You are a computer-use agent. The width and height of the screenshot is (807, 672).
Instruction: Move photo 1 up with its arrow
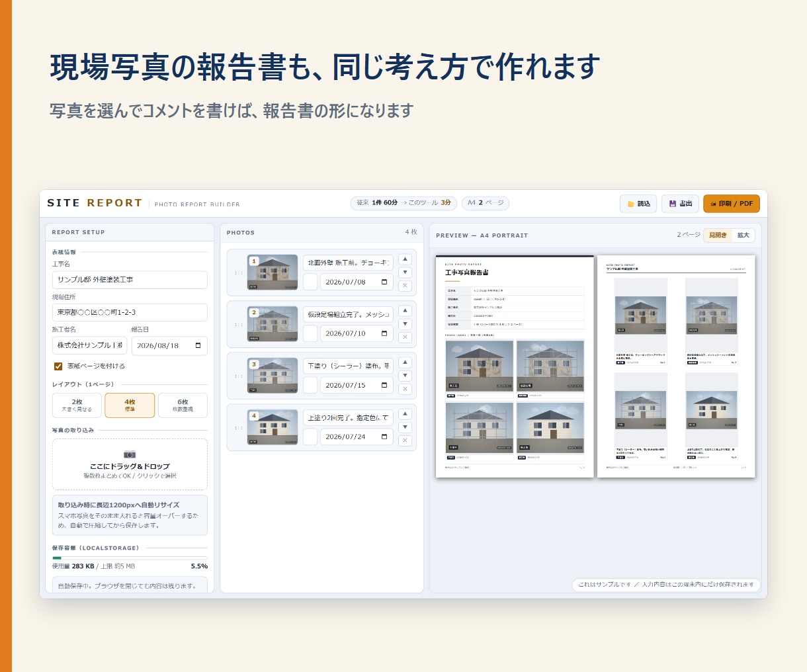coord(405,259)
